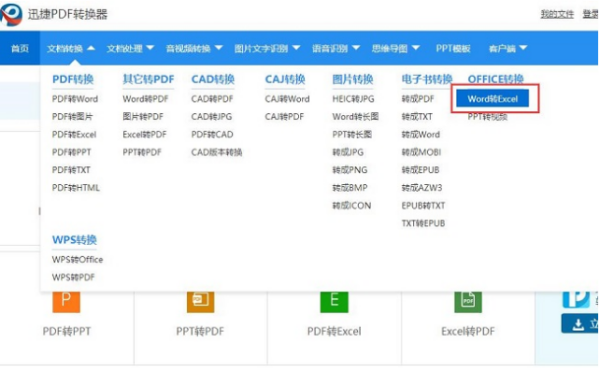This screenshot has width=600, height=372.
Task: Expand the 文档处理 dropdown
Action: [130, 48]
